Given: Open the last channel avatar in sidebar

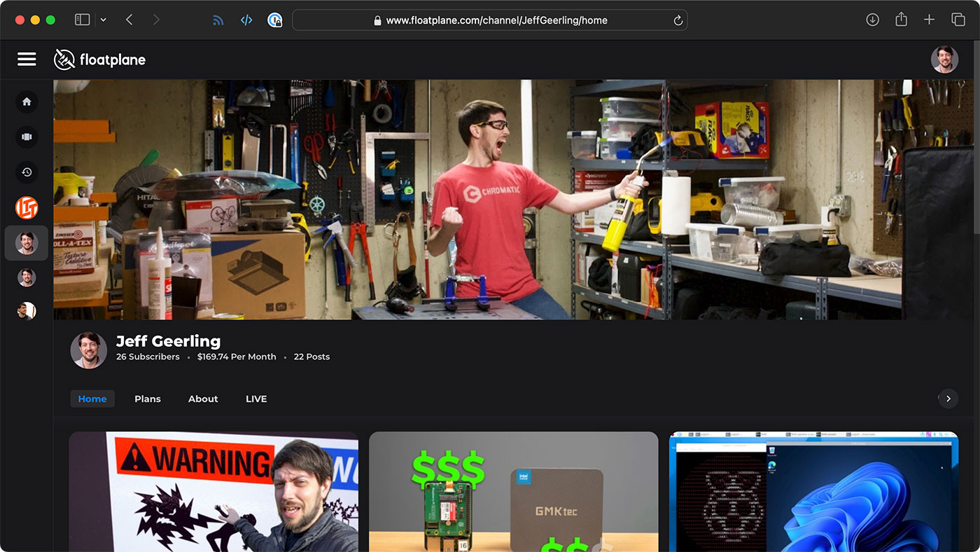Looking at the screenshot, I should [x=27, y=311].
